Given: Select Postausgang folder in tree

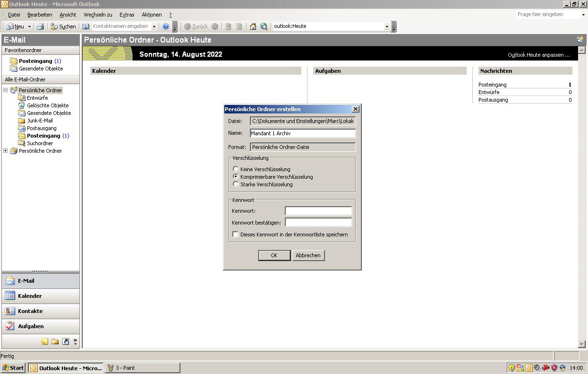Looking at the screenshot, I should [42, 128].
